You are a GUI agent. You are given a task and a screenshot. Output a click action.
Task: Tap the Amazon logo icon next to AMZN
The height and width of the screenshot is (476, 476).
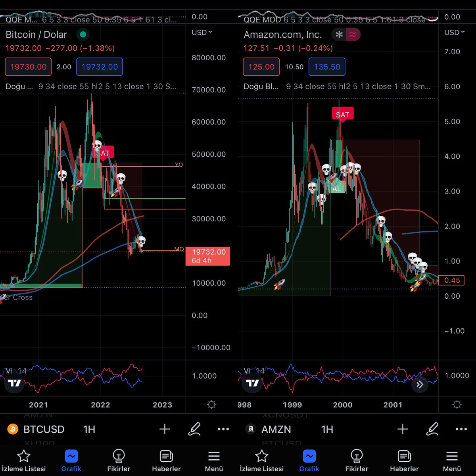[250, 429]
